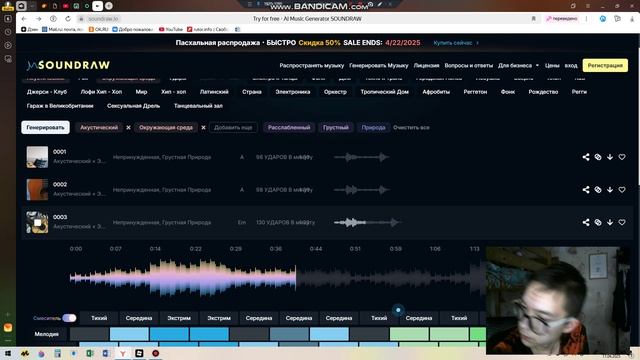Copy link for track 0003

point(598,222)
